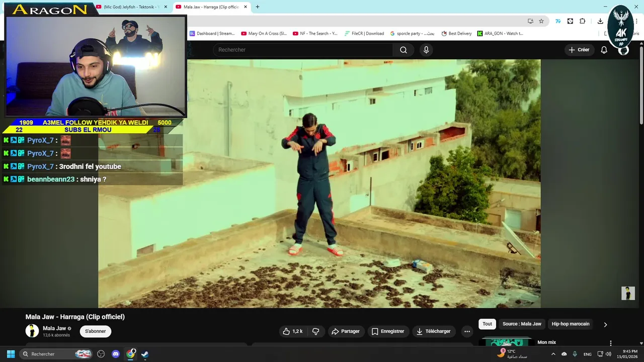Screen dimensions: 644x362
Task: Click the taskbar Rechercher search box
Action: click(x=56, y=354)
